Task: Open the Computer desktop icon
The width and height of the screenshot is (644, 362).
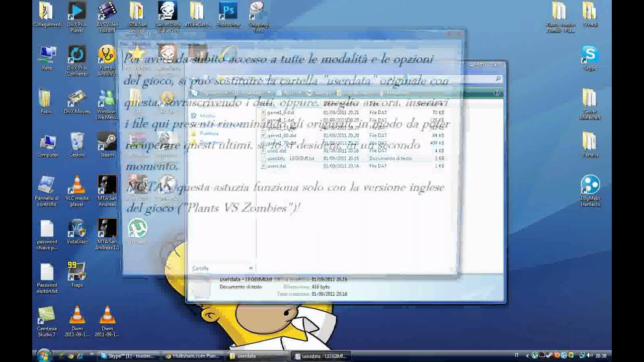Action: [47, 145]
